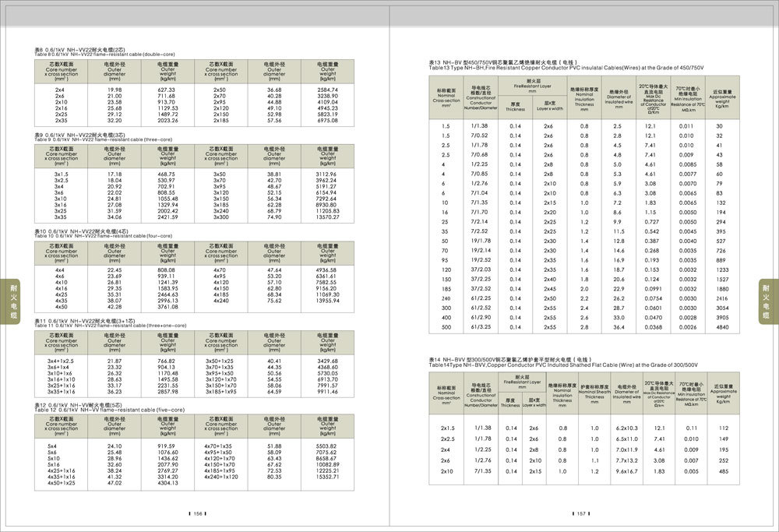Select the approximate weight value 1233
779x532 pixels.
click(722, 270)
